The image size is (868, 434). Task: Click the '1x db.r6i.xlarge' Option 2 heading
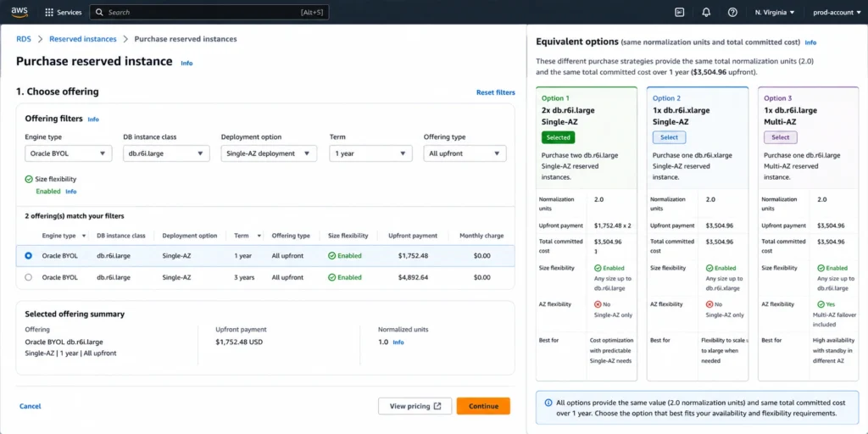pyautogui.click(x=681, y=110)
